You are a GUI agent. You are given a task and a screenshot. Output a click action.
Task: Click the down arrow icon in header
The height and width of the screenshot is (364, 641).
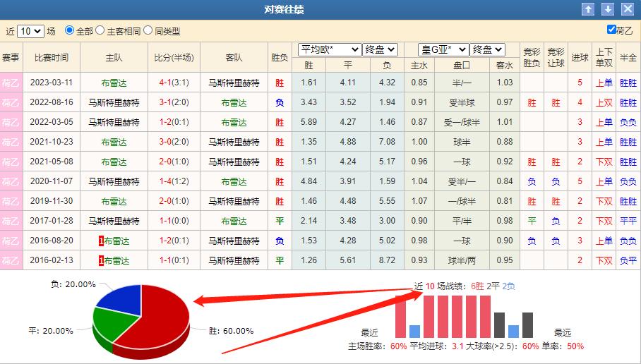pos(608,9)
